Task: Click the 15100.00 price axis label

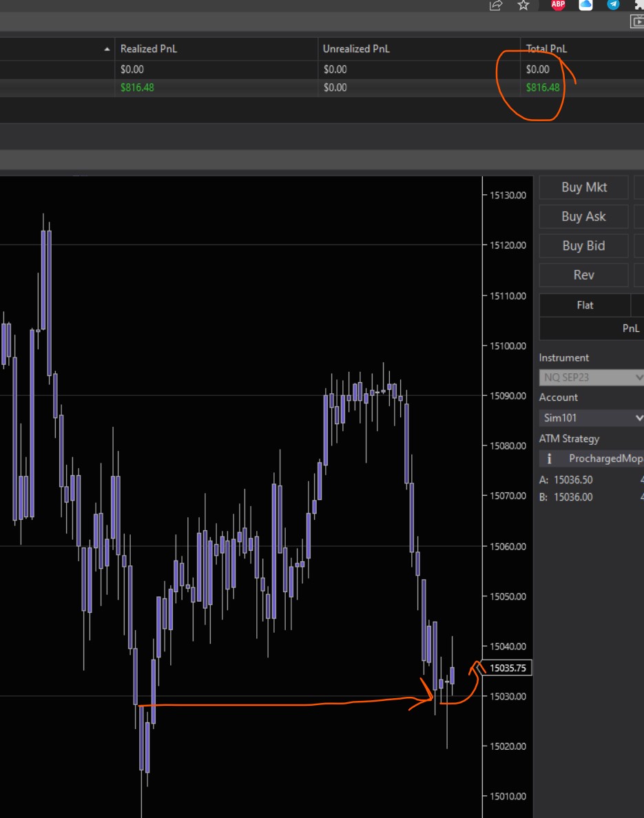Action: pyautogui.click(x=508, y=346)
